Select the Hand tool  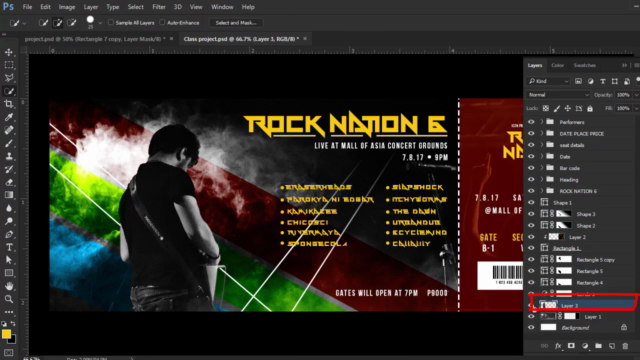tap(9, 286)
